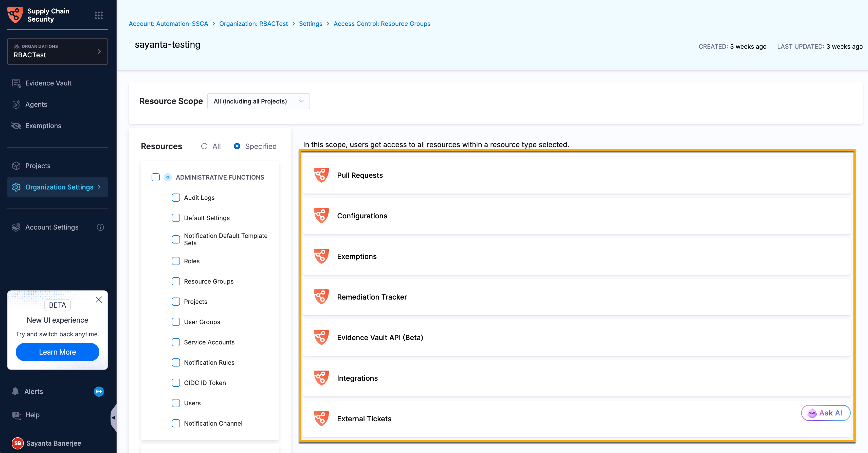Click the External Tickets label
This screenshot has height=453, width=868.
[364, 419]
